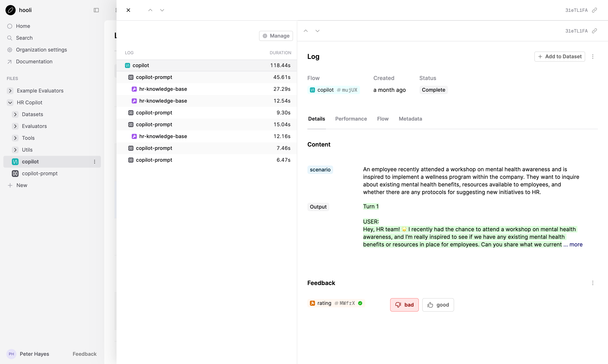Image resolution: width=608 pixels, height=364 pixels.
Task: Close the log detail drawer
Action: click(x=128, y=10)
